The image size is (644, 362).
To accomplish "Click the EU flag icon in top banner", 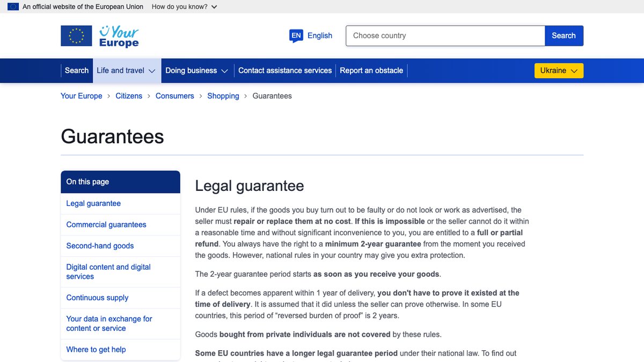I will 13,7.
